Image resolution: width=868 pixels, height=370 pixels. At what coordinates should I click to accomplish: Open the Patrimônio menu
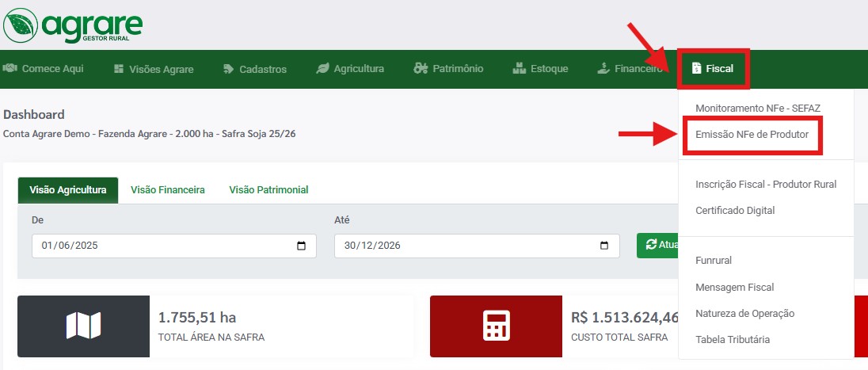tap(448, 69)
